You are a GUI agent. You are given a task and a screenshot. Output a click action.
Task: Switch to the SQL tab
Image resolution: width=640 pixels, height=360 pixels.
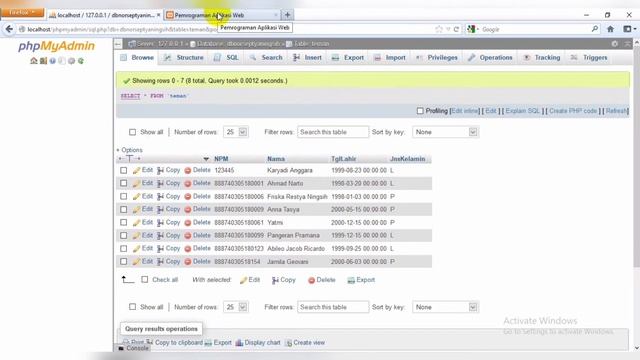pyautogui.click(x=227, y=58)
